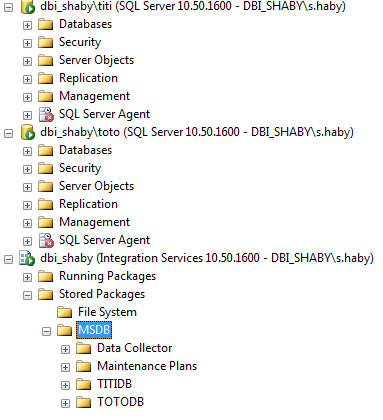Click the TOTODB folder icon
Screen dimensions: 383x420
click(x=84, y=403)
